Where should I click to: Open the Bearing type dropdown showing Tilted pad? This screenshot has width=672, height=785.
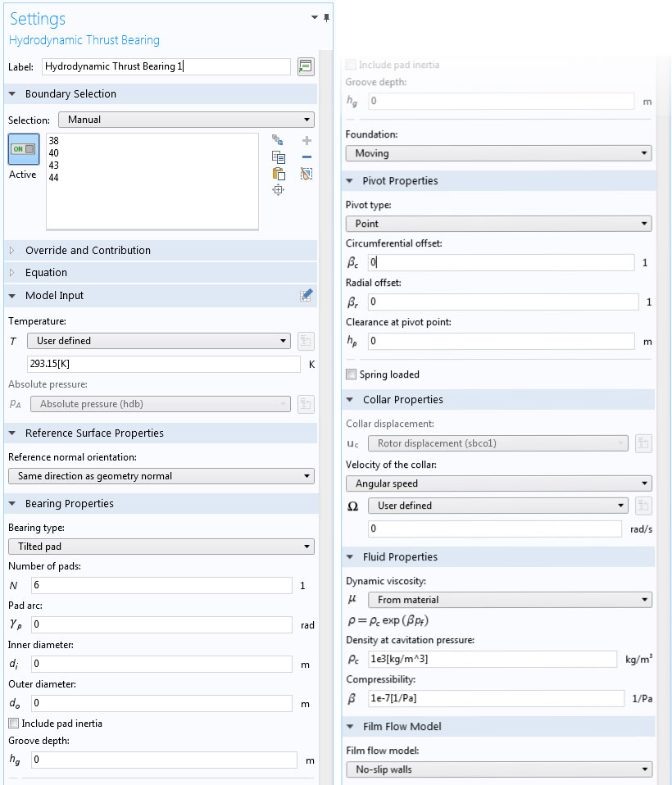tap(161, 547)
